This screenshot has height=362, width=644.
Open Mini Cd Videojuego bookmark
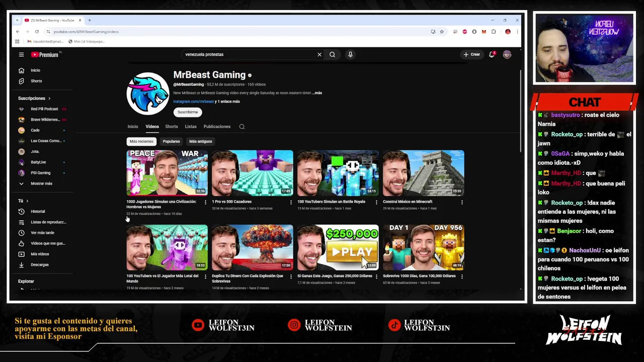87,41
